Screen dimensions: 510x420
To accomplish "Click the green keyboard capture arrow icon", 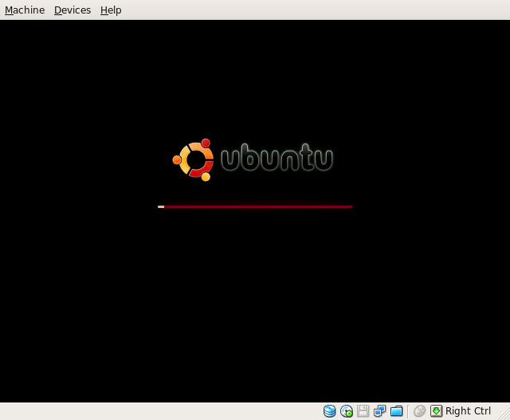I will pos(436,411).
